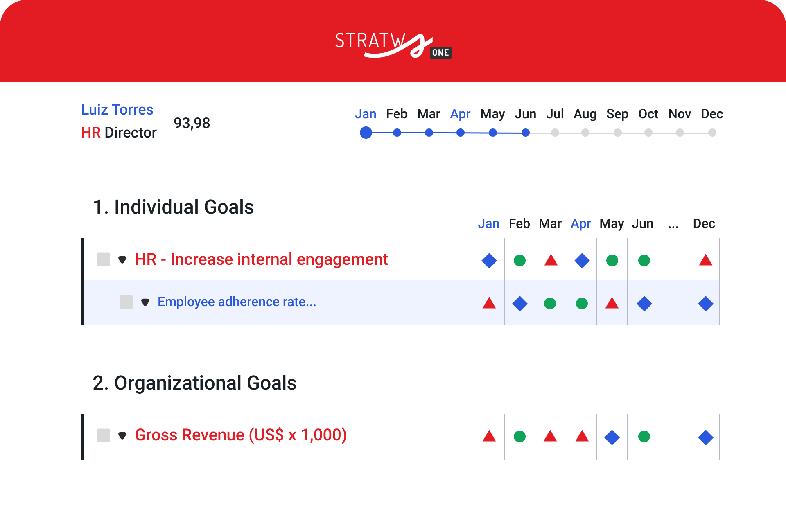Select Apr in the Individual Goals month header

[x=581, y=224]
